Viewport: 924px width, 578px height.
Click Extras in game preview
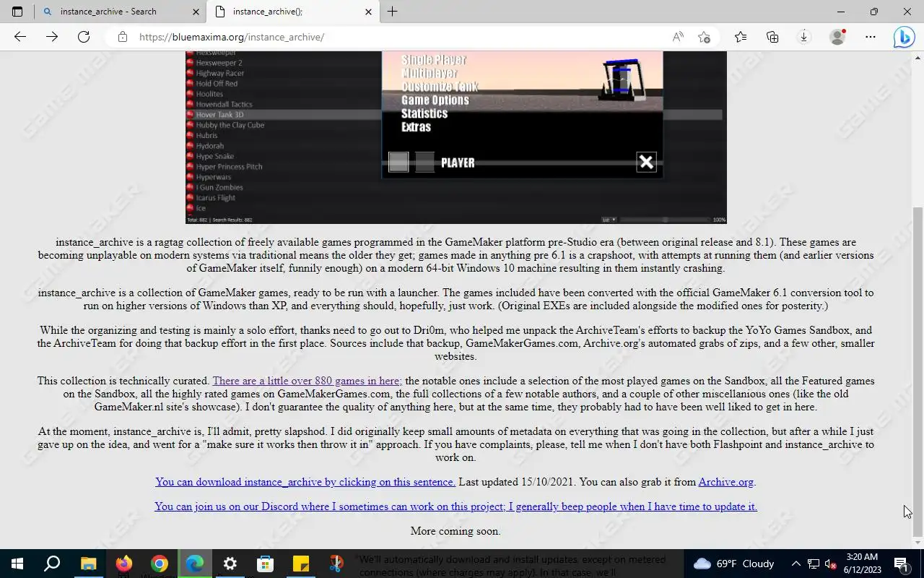416,127
